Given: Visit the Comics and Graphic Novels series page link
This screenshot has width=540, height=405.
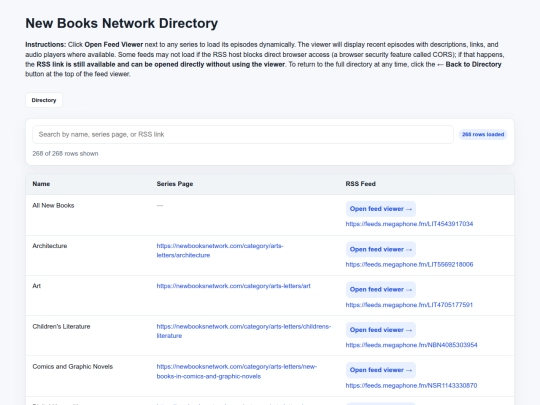Looking at the screenshot, I should click(x=237, y=371).
